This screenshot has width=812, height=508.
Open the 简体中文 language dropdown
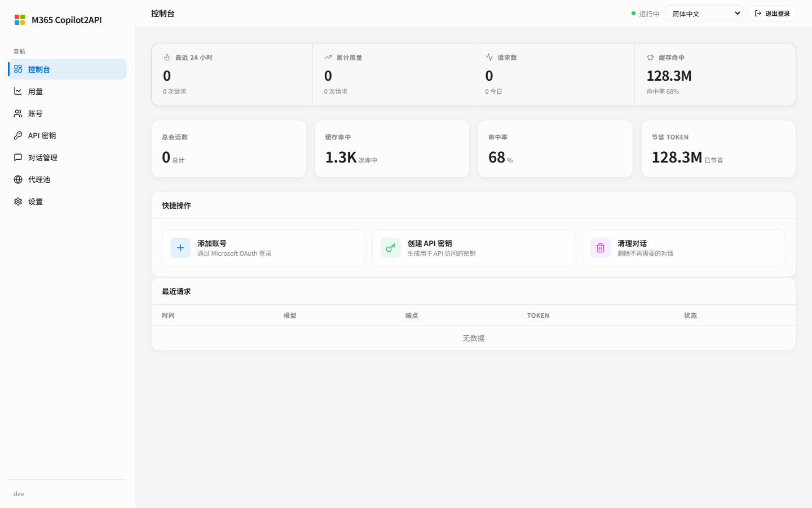[x=704, y=14]
